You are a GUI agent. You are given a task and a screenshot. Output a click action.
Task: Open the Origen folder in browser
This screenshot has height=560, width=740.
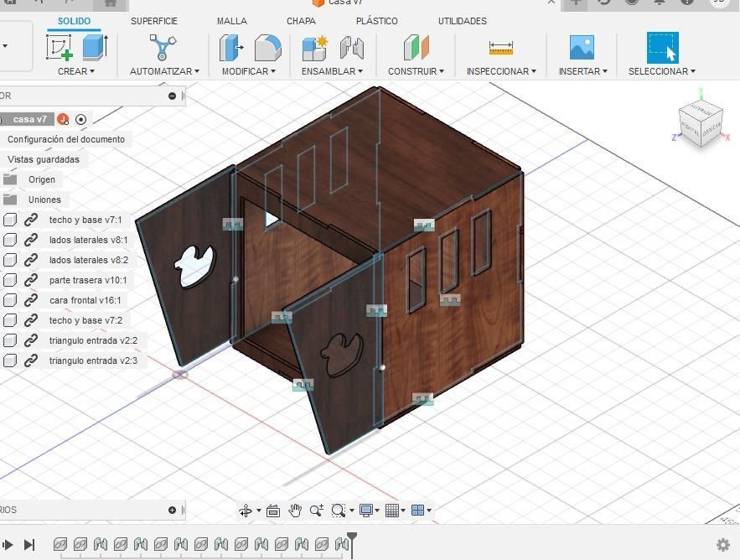[x=42, y=179]
